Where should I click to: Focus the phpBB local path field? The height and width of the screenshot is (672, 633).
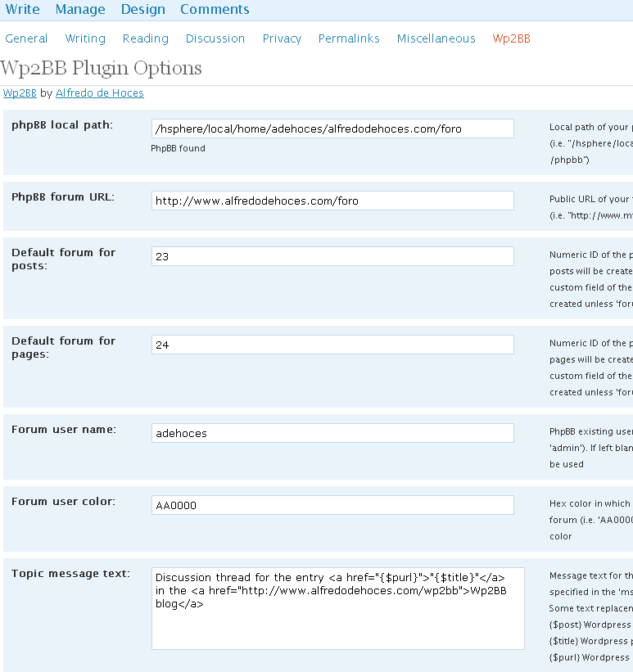pyautogui.click(x=332, y=129)
